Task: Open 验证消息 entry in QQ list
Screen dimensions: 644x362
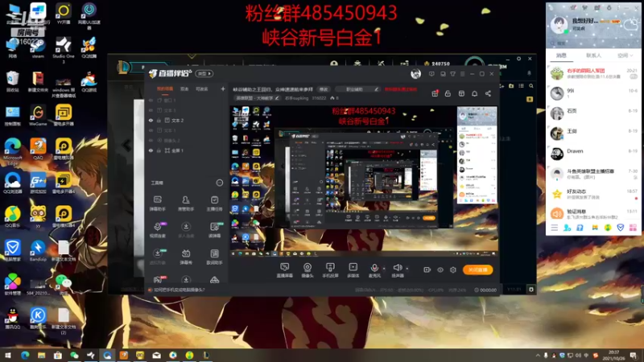Action: (593, 214)
